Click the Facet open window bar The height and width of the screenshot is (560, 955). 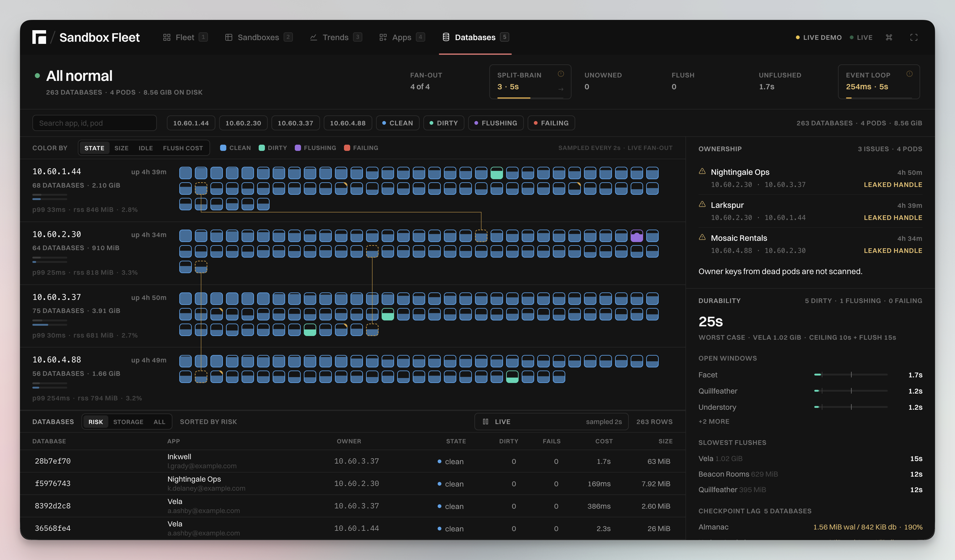tap(851, 375)
